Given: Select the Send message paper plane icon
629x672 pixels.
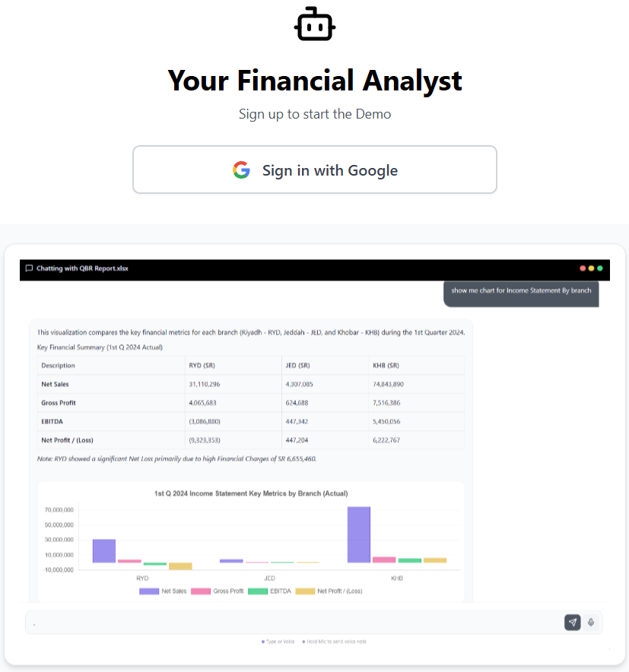Looking at the screenshot, I should [x=572, y=622].
